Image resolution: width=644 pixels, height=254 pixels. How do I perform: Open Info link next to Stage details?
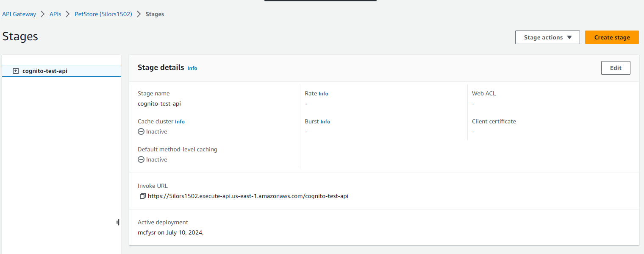pyautogui.click(x=192, y=68)
